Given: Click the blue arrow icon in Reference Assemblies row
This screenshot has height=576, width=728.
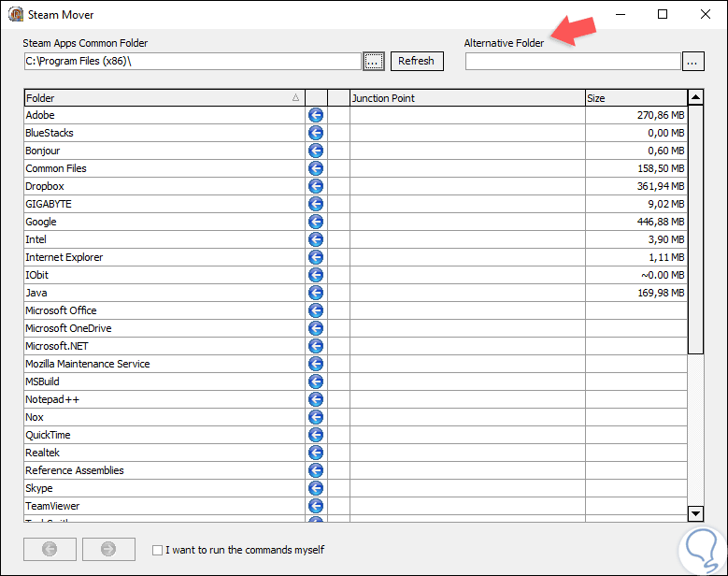Looking at the screenshot, I should coord(316,470).
